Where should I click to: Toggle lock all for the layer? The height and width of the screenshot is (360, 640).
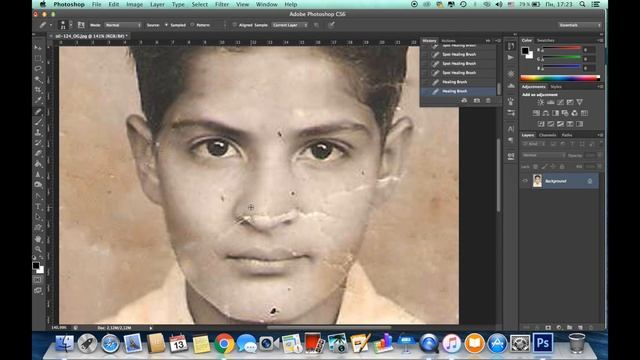562,167
